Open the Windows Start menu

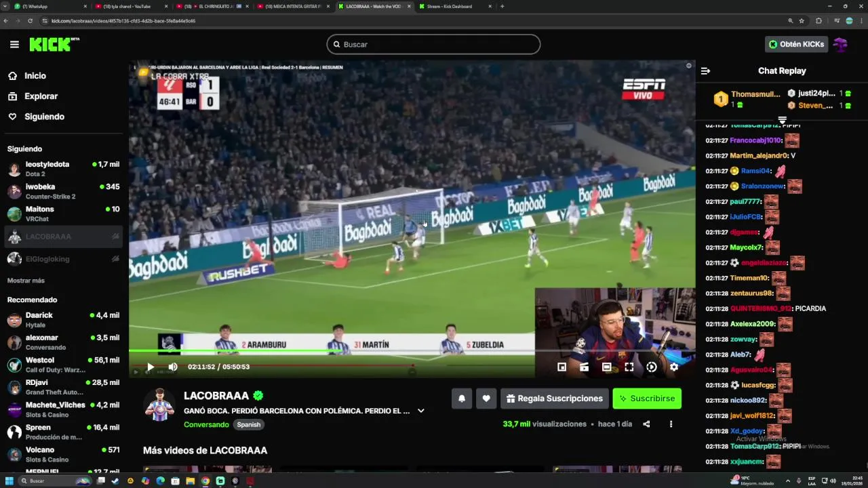[9, 481]
